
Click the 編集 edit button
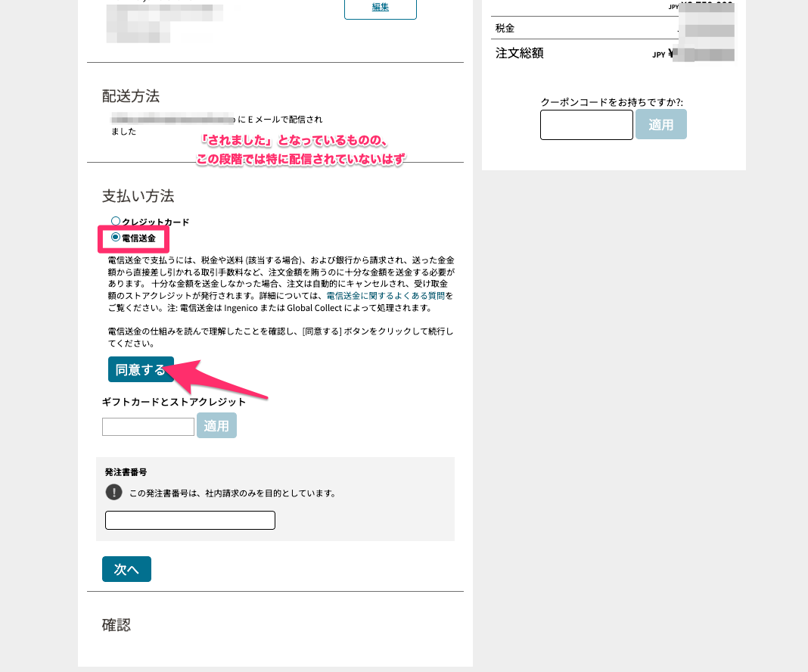(381, 8)
